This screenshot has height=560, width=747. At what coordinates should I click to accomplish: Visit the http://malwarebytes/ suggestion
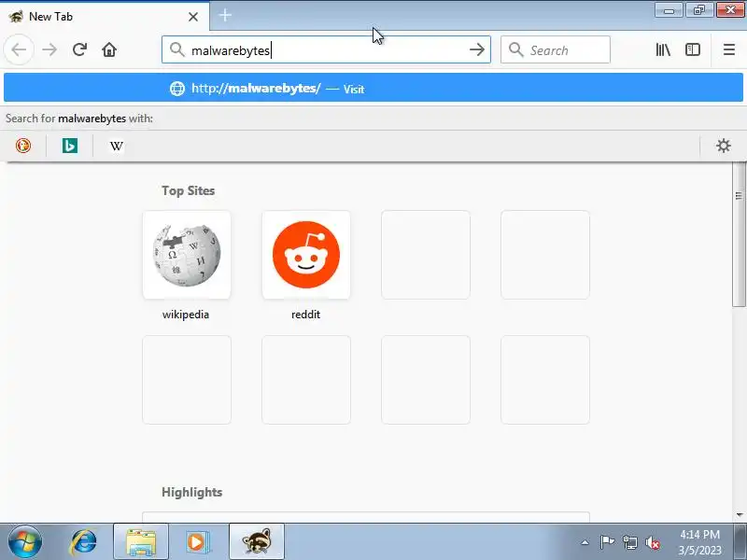[x=373, y=88]
